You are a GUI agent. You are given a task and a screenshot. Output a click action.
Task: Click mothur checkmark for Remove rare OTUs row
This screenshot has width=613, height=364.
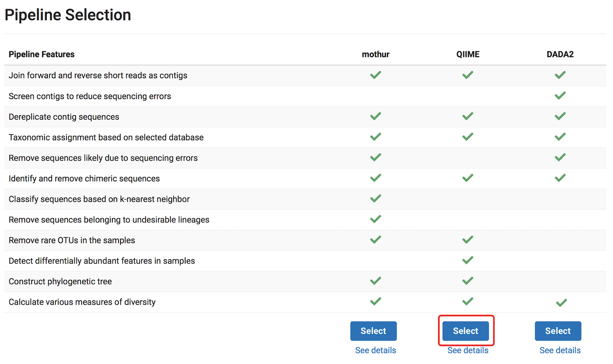[x=375, y=239]
